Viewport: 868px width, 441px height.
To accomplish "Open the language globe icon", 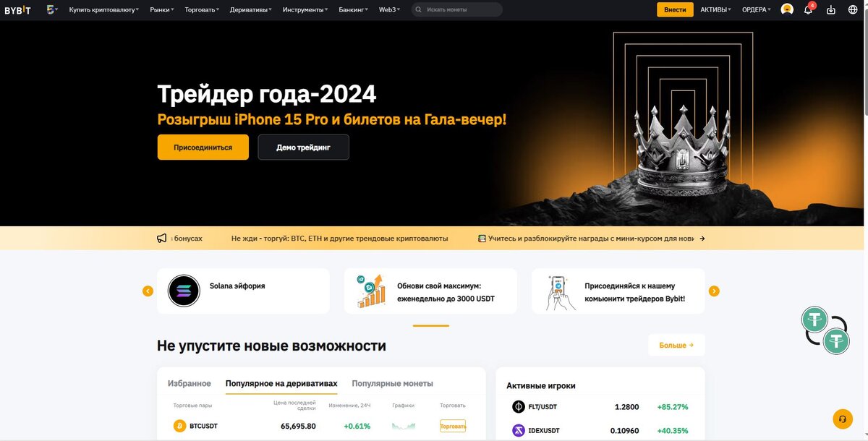I will click(852, 9).
